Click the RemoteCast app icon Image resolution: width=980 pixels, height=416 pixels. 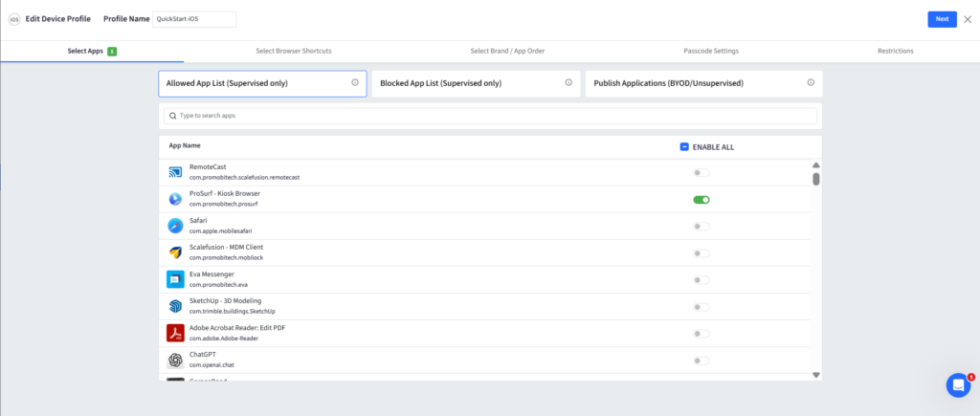[175, 172]
